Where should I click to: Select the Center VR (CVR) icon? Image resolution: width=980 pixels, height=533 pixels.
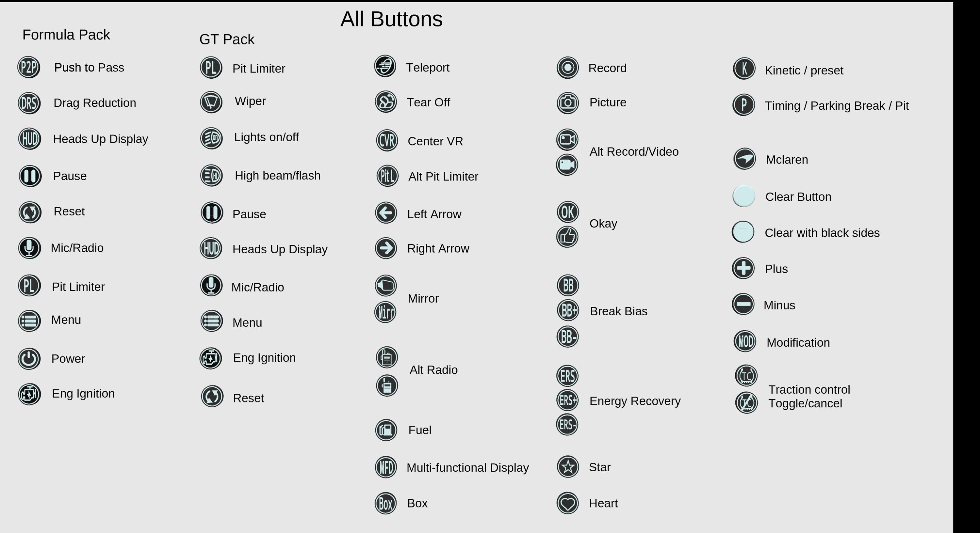click(387, 141)
